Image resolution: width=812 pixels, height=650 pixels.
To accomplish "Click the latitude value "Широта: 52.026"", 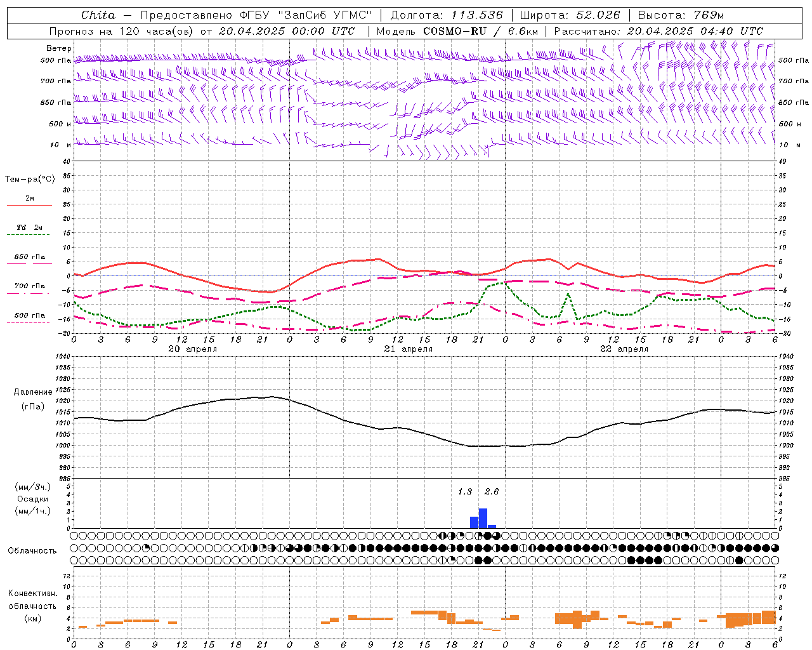I will [570, 15].
